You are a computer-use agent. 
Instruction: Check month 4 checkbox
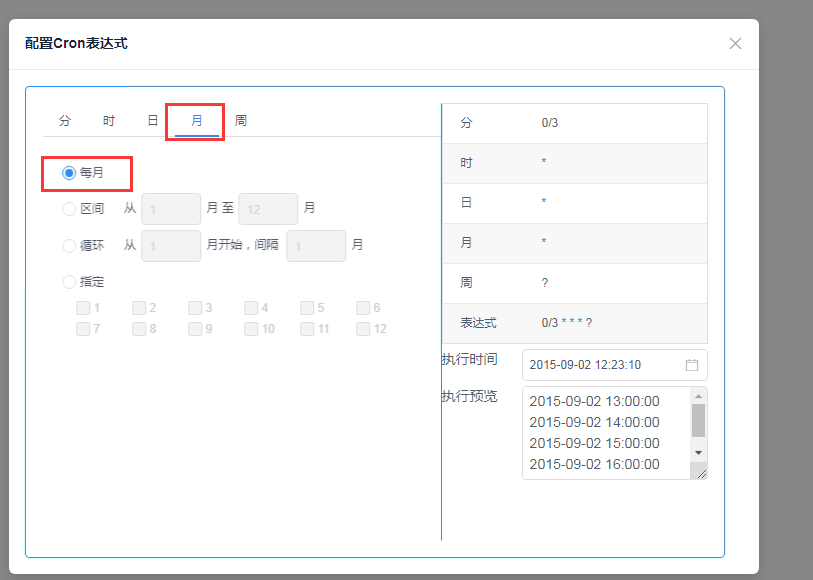tap(251, 308)
